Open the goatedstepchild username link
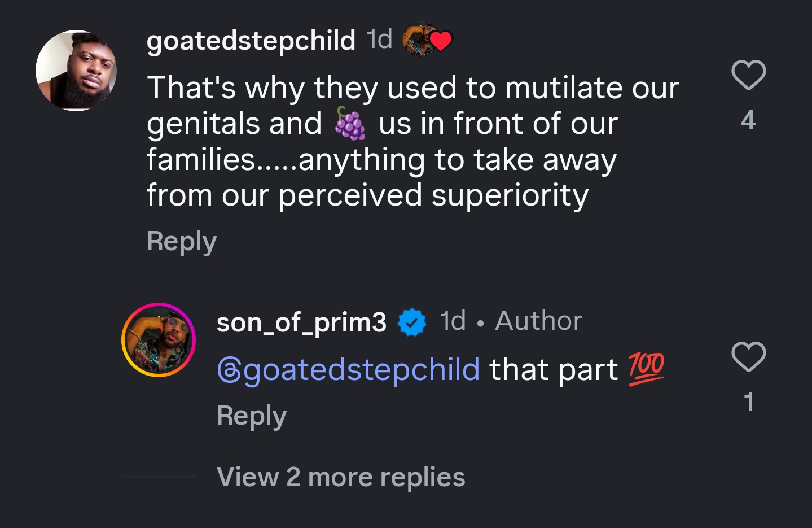 pos(251,41)
